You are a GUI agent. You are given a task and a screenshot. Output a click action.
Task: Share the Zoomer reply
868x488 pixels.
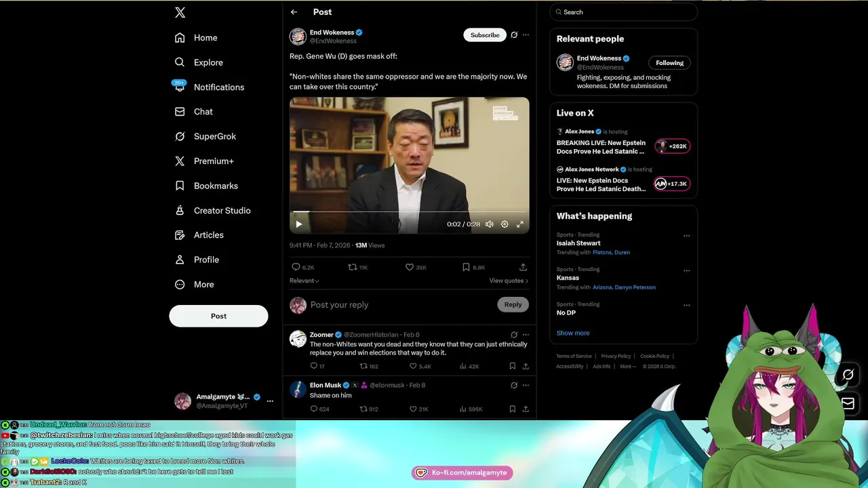click(x=526, y=366)
